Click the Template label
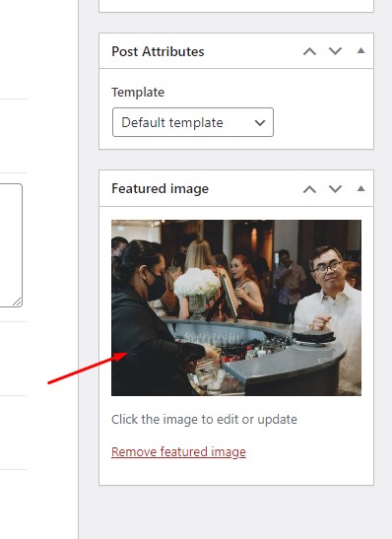This screenshot has width=392, height=539. pyautogui.click(x=138, y=92)
